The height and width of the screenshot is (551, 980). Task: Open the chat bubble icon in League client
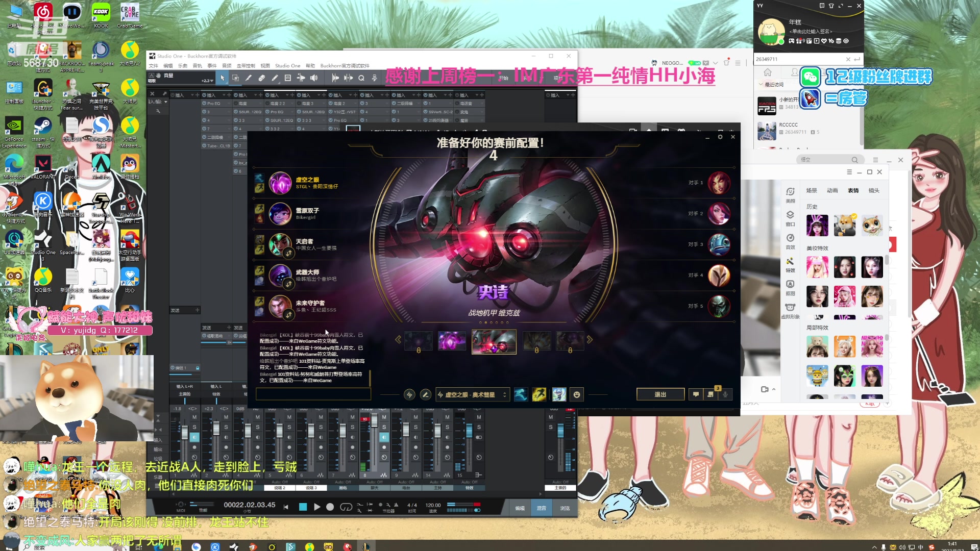(696, 394)
